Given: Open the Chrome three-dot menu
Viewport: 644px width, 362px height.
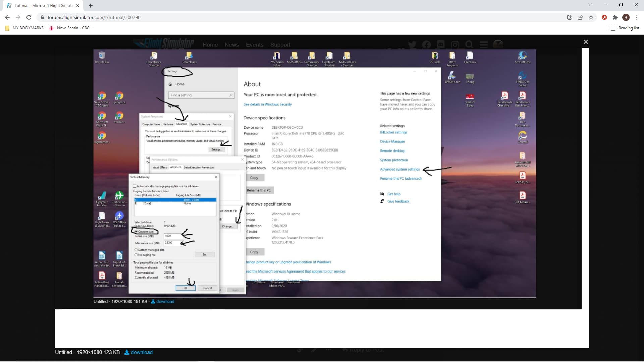Looking at the screenshot, I should tap(636, 17).
